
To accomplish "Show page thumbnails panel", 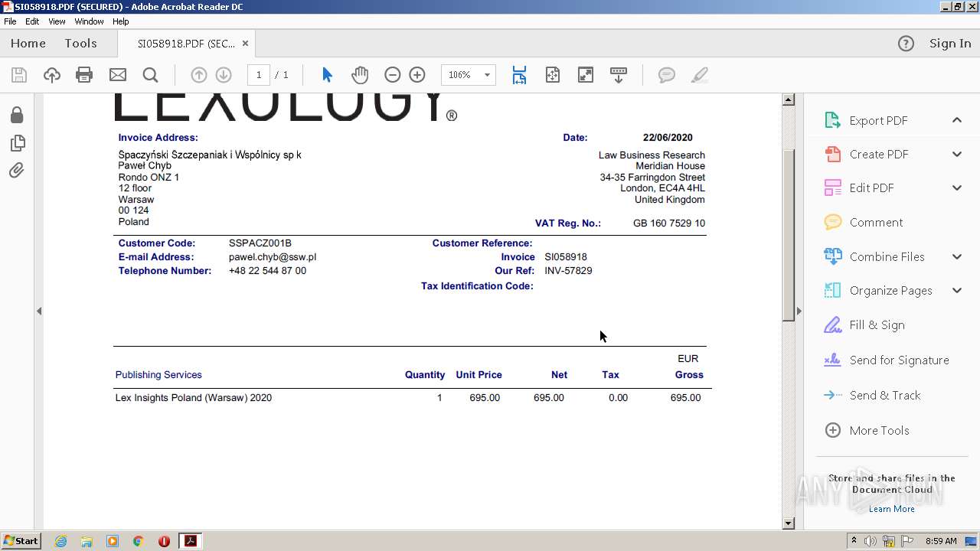I will (x=17, y=142).
